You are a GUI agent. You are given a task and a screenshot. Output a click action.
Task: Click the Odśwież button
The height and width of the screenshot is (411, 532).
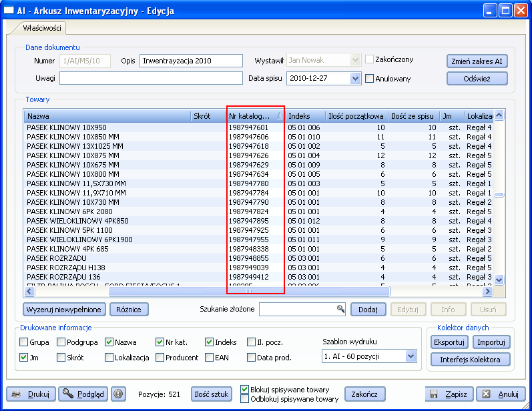tap(477, 79)
